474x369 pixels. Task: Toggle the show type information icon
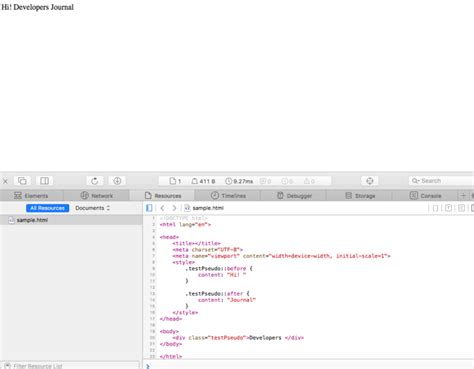coord(449,208)
